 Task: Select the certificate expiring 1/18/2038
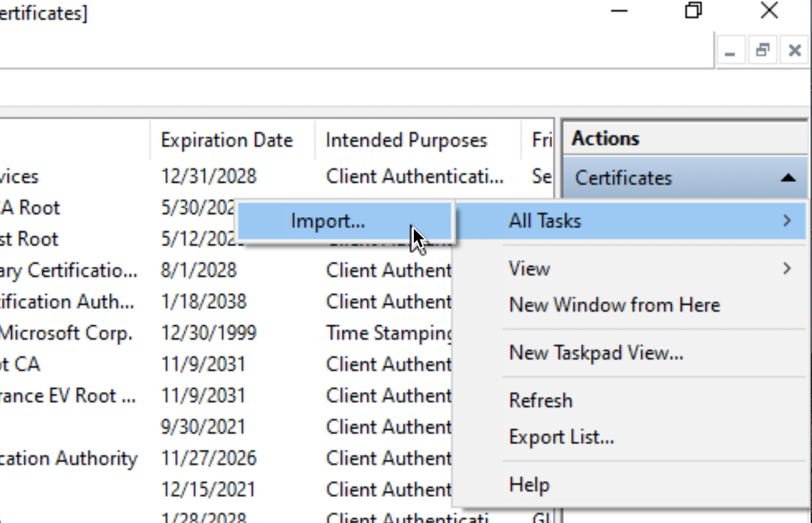pos(203,302)
